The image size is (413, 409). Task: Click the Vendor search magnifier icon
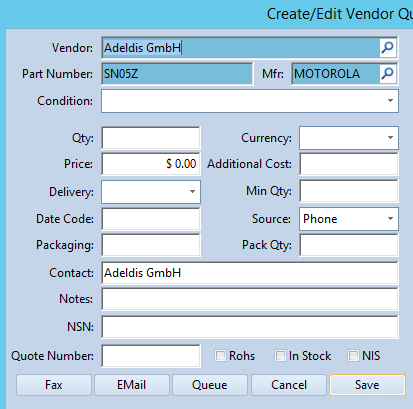click(388, 48)
